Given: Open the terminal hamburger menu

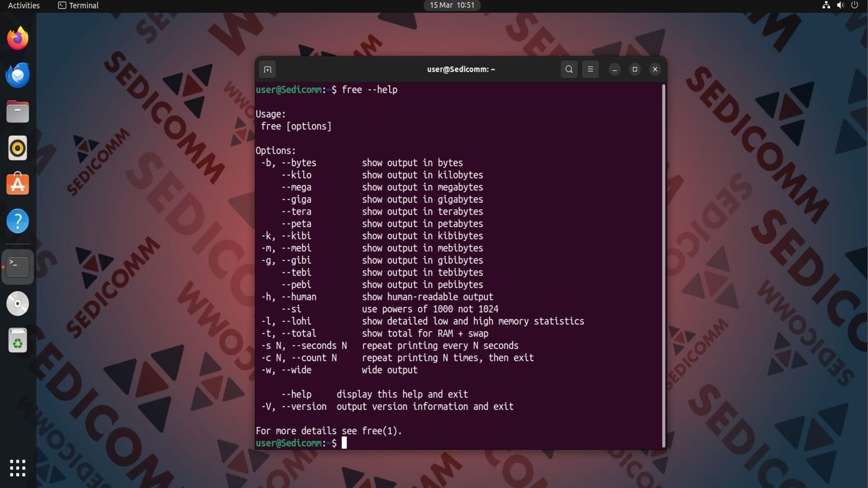Looking at the screenshot, I should point(590,69).
